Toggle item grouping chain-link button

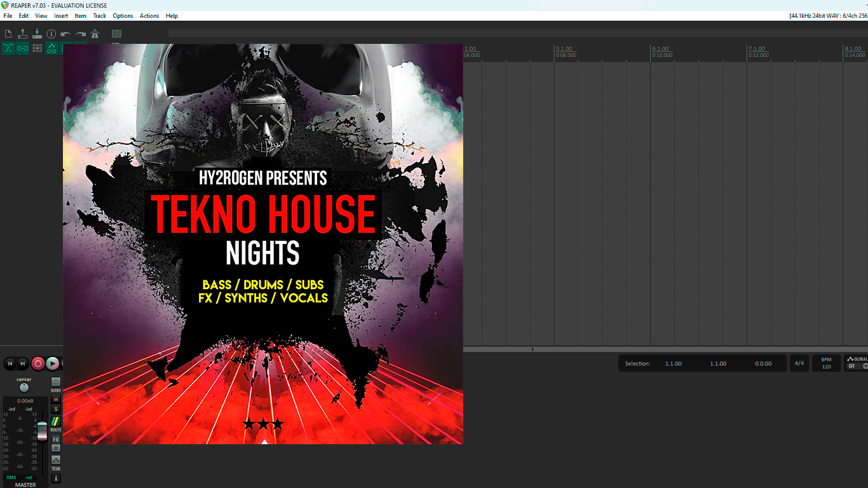click(x=23, y=48)
